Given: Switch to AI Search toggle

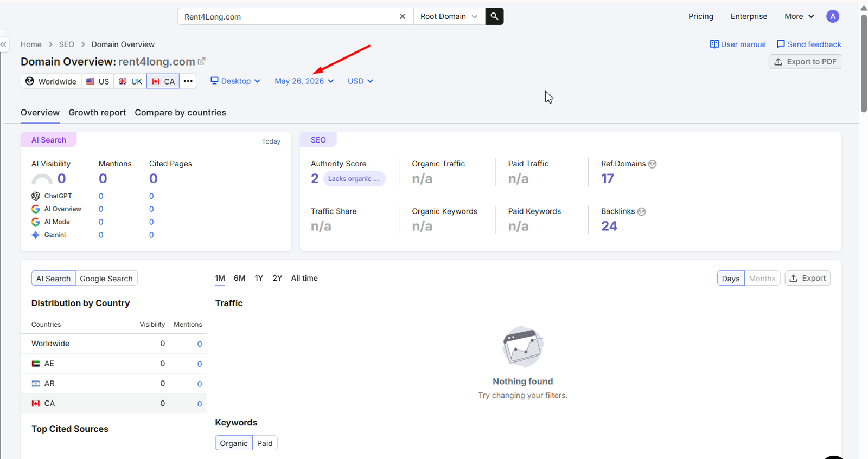Looking at the screenshot, I should click(53, 279).
